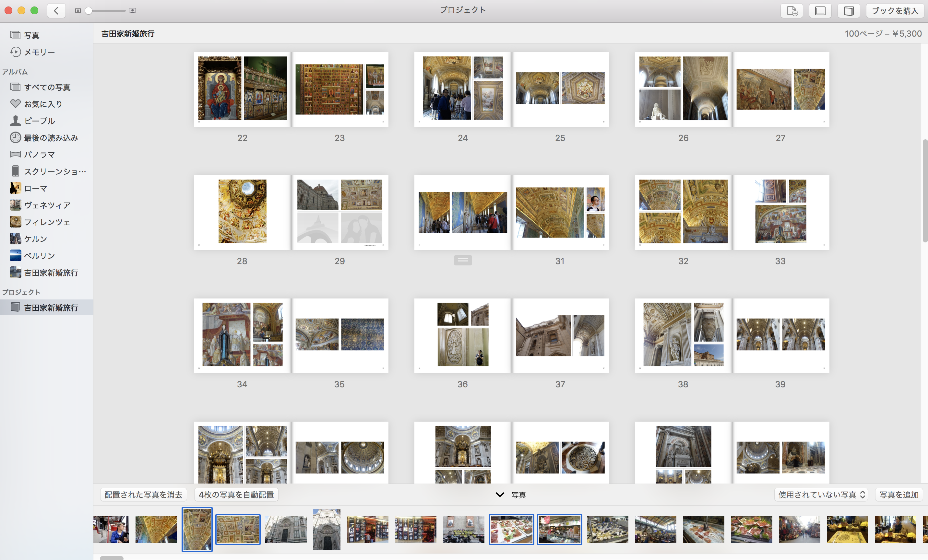Image resolution: width=928 pixels, height=560 pixels.
Task: Open the ヴェネツィア album thumbnail icon
Action: [16, 205]
